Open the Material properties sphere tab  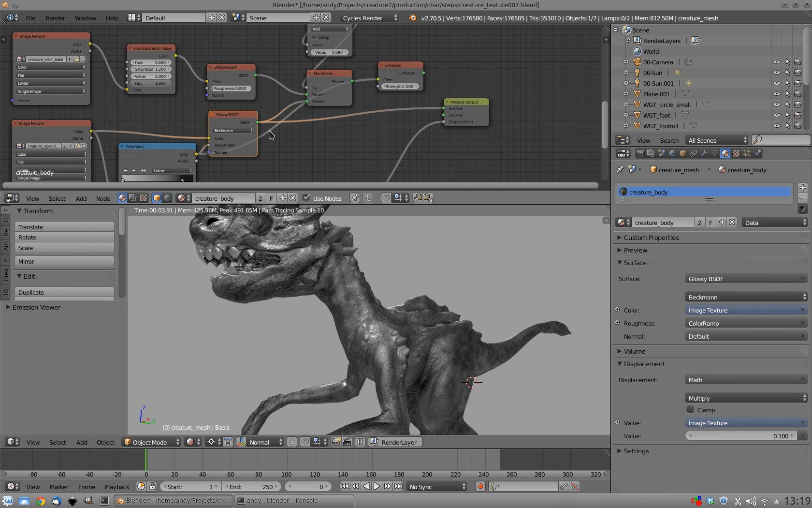click(725, 153)
